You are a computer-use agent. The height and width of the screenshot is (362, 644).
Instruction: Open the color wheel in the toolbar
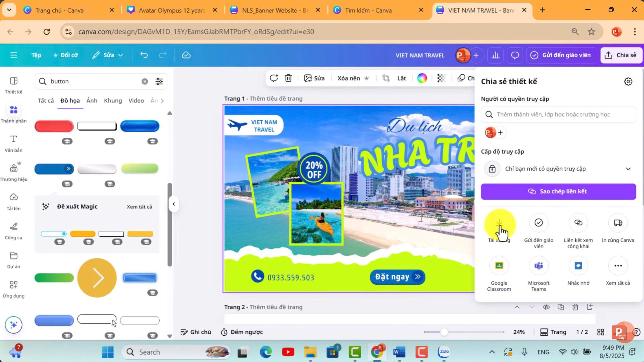coord(422,78)
